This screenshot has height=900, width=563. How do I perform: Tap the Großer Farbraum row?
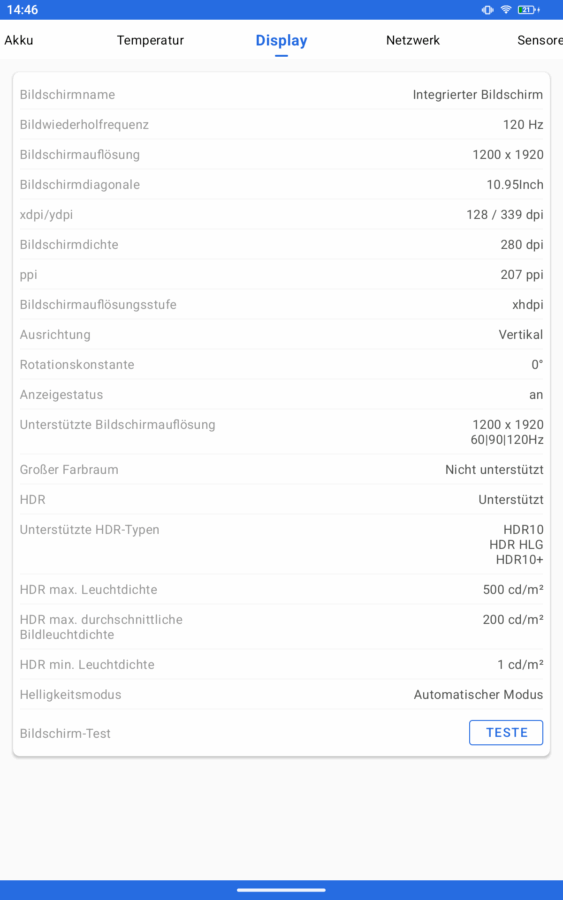[281, 470]
